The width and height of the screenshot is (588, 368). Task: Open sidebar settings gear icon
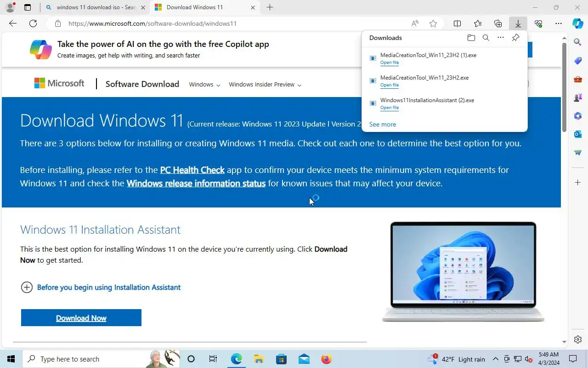point(578,339)
